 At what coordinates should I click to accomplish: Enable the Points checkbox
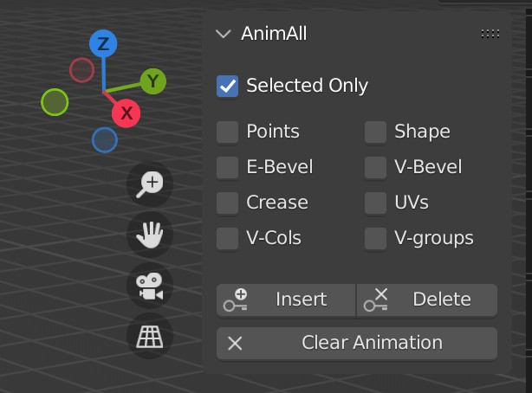(x=227, y=132)
